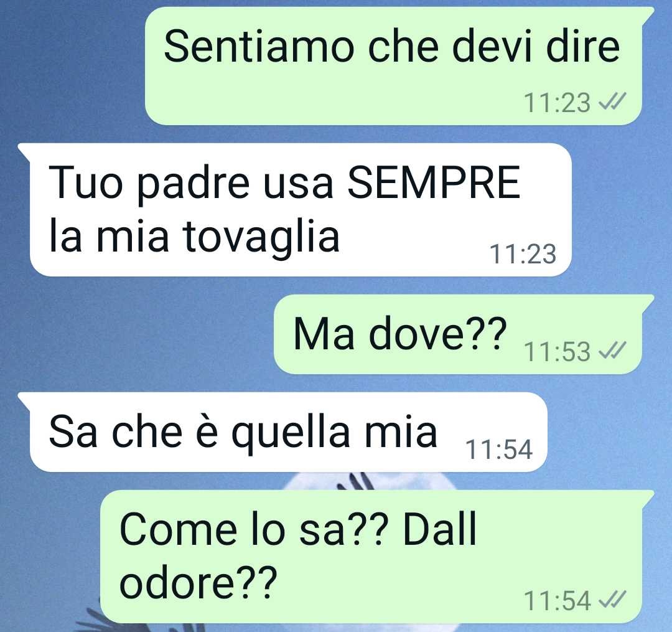Click the 11:53 timestamp
Viewport: 672px width, 632px height.
pyautogui.click(x=557, y=352)
